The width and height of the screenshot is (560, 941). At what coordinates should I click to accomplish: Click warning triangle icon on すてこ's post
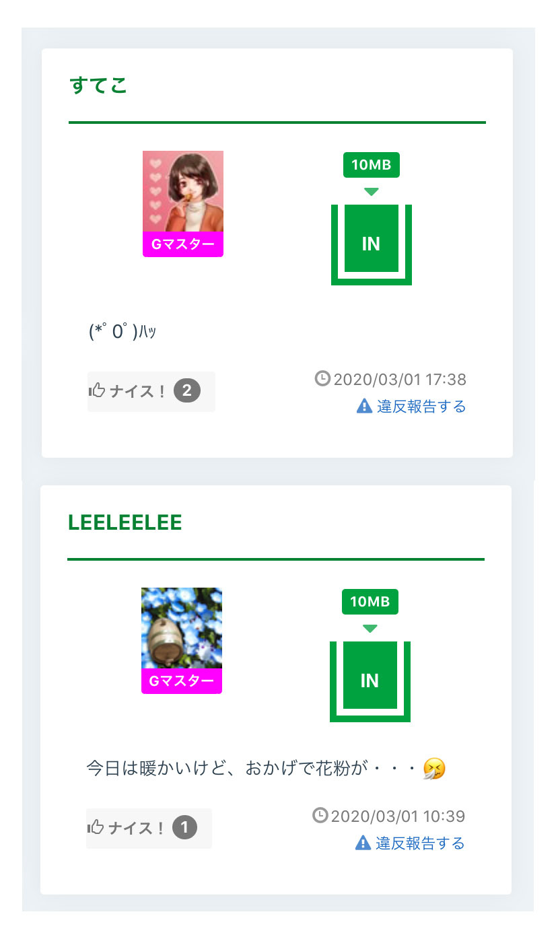[364, 406]
